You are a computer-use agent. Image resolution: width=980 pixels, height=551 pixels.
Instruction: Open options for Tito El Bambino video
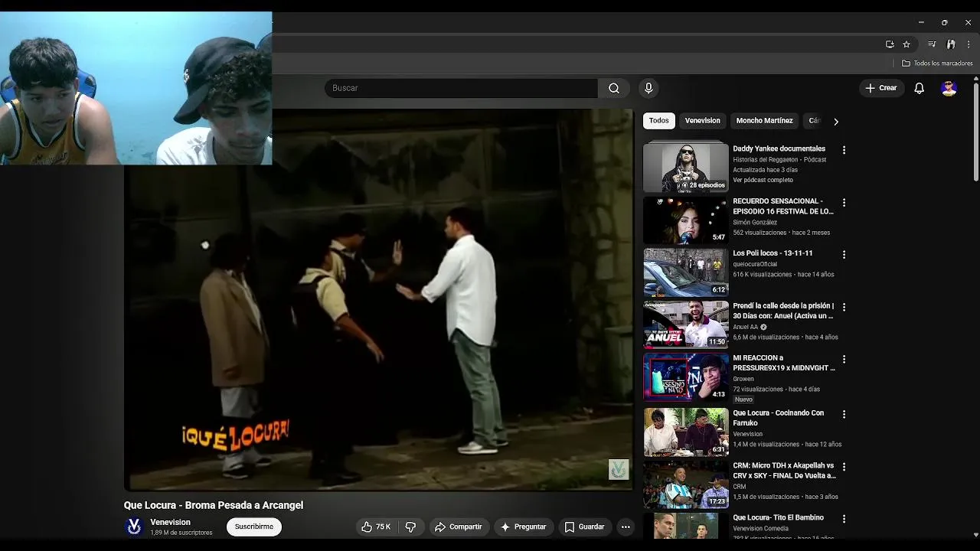(844, 519)
